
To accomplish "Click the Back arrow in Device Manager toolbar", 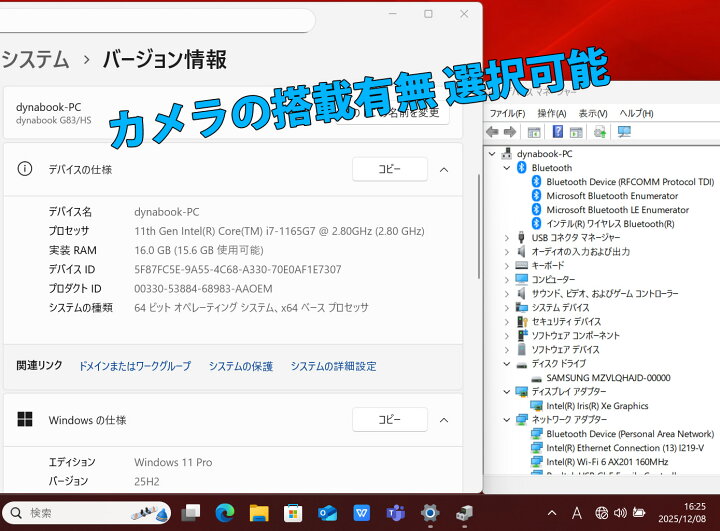I will tap(492, 132).
